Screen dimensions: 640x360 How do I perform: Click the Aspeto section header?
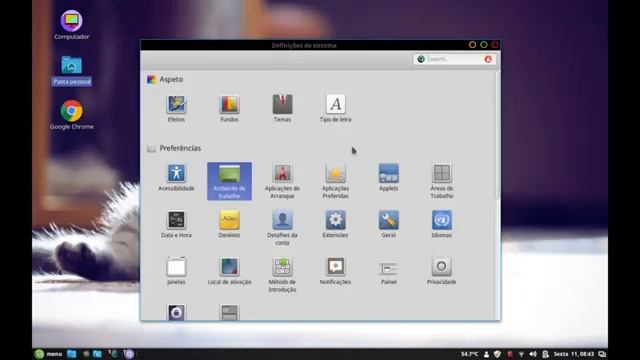[x=165, y=79]
